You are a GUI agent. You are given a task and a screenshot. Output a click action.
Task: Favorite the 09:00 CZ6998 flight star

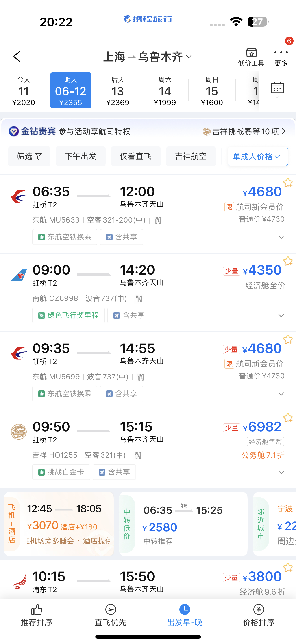point(288,261)
